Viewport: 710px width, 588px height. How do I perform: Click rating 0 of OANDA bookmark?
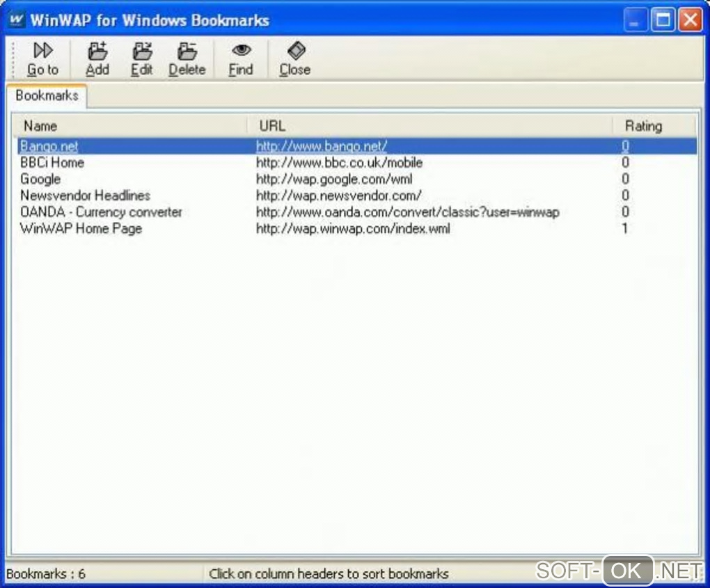click(625, 212)
